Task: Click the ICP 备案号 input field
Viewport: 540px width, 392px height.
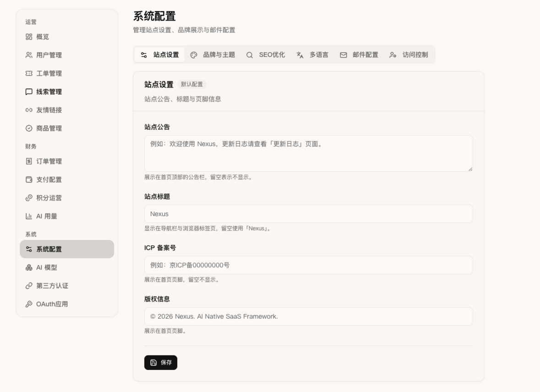Action: coord(309,265)
